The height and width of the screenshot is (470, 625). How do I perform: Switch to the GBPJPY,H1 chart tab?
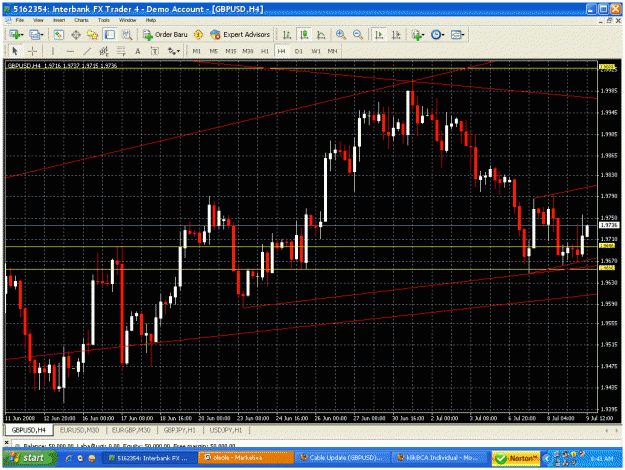click(180, 430)
